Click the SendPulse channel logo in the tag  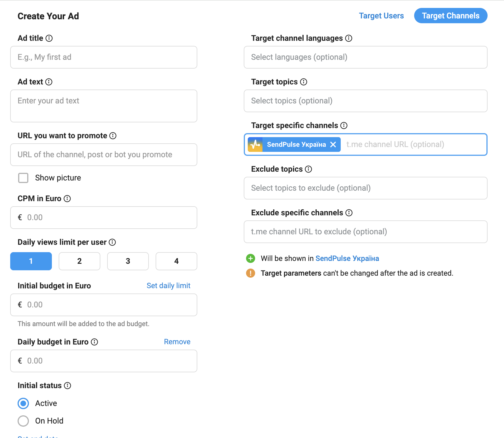[x=255, y=144]
